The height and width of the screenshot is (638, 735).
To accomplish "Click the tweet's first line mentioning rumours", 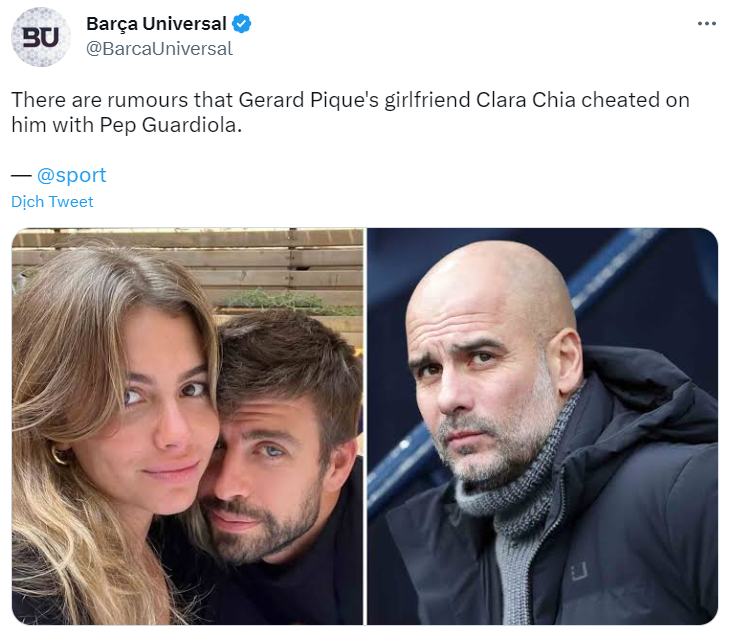I will pyautogui.click(x=350, y=101).
